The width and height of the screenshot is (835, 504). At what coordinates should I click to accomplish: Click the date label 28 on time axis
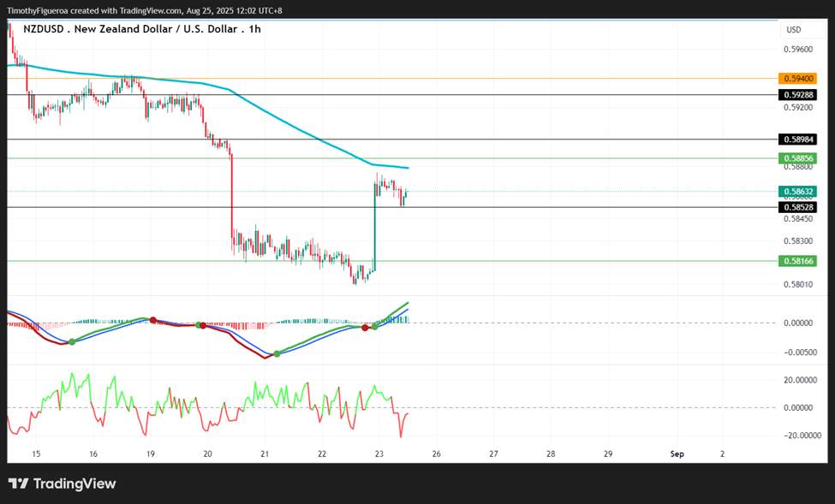pos(551,454)
